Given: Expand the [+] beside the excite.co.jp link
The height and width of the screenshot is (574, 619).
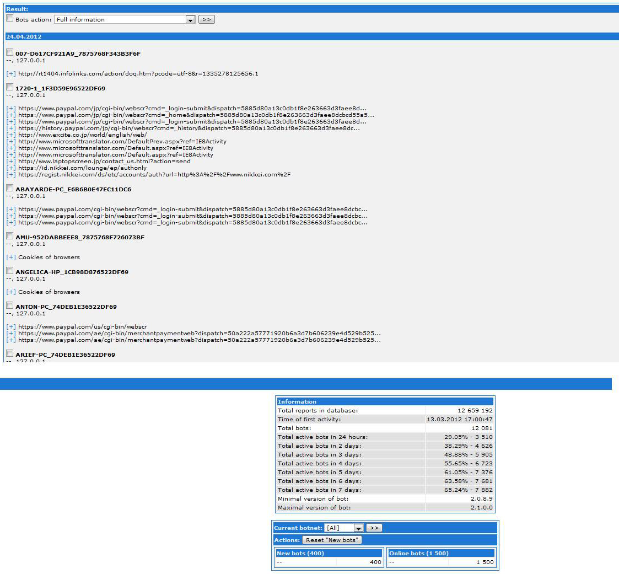Looking at the screenshot, I should 9,135.
